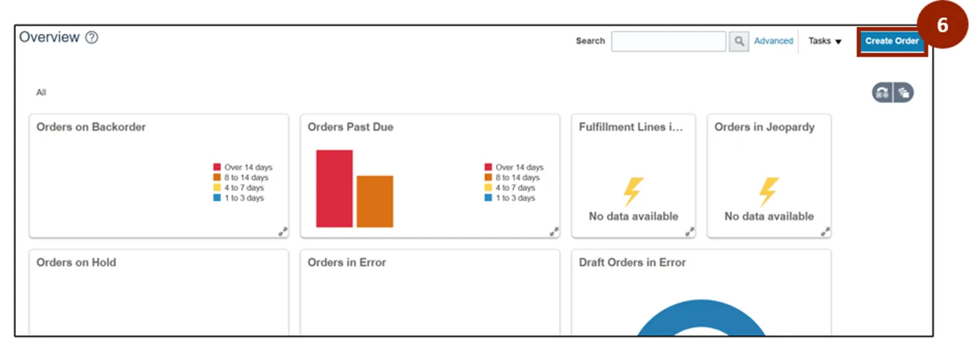Click the Orders on Hold card title
The width and height of the screenshot is (980, 345).
76,262
